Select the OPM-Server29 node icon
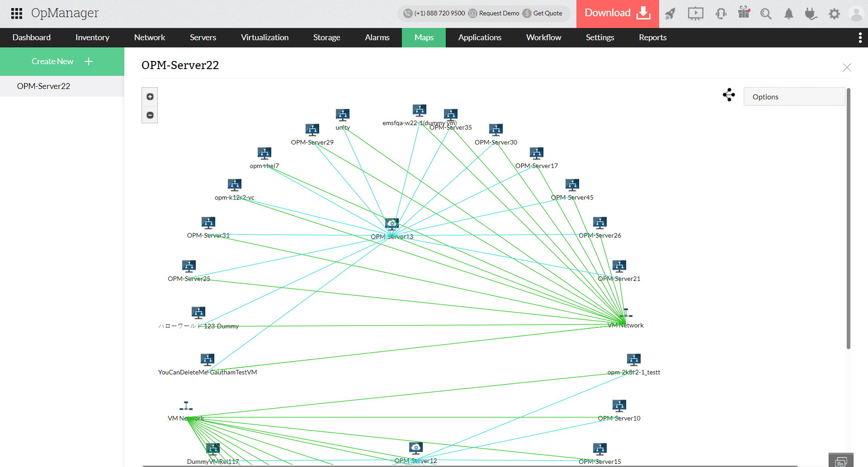The image size is (868, 467). coord(312,130)
